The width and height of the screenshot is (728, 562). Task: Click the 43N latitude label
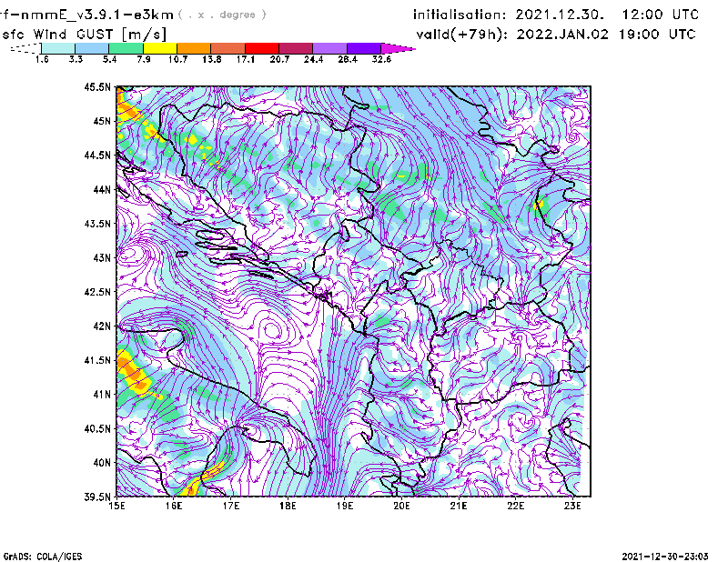(x=102, y=257)
